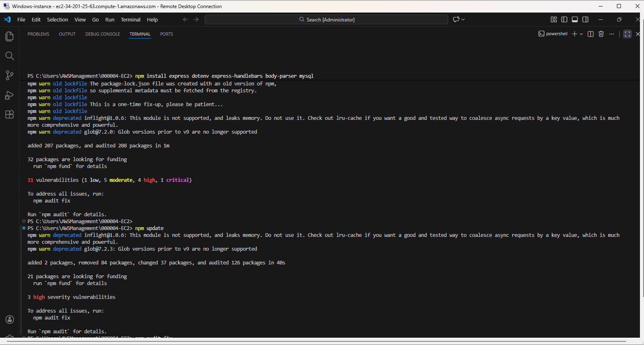Go forward using the navigation arrow
The width and height of the screenshot is (644, 345).
coord(196,19)
